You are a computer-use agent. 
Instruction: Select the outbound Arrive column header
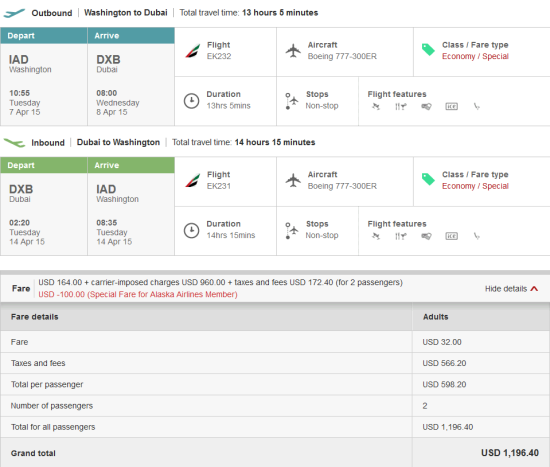131,36
